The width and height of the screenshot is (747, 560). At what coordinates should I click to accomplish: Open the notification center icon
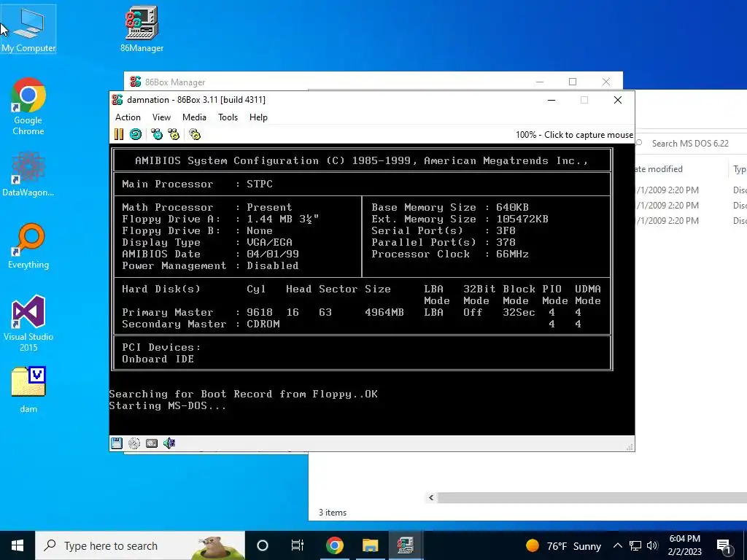[x=724, y=545]
